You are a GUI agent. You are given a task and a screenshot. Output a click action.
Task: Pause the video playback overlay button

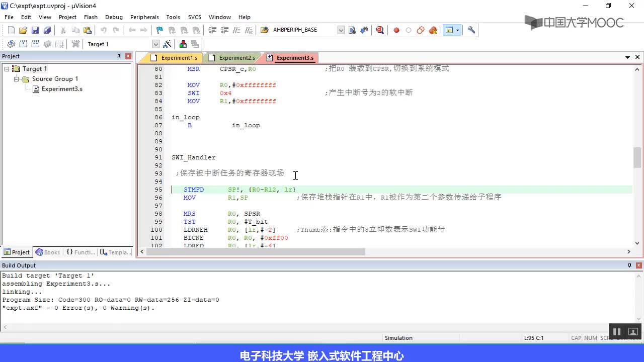[x=616, y=331]
